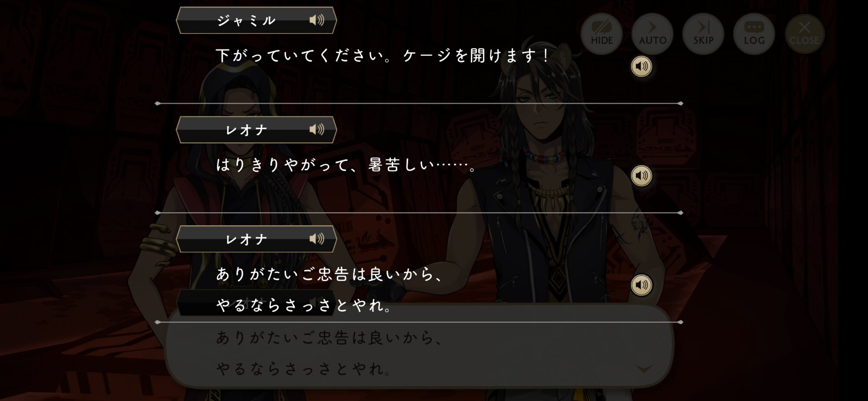Image resolution: width=868 pixels, height=401 pixels.
Task: Click the bottom dialogue text box
Action: [x=419, y=345]
